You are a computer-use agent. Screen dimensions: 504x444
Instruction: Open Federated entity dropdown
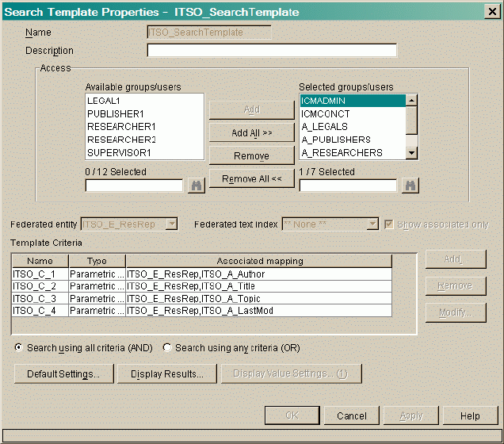pos(171,224)
